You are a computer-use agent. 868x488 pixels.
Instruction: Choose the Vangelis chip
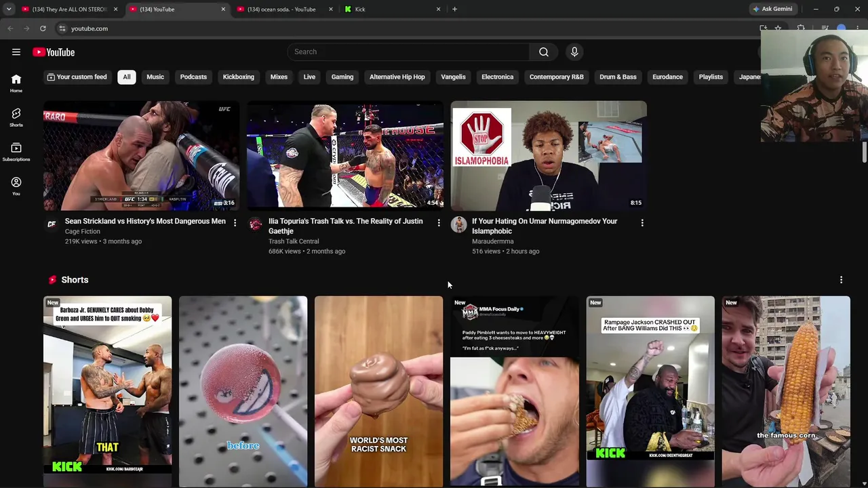[x=453, y=77]
